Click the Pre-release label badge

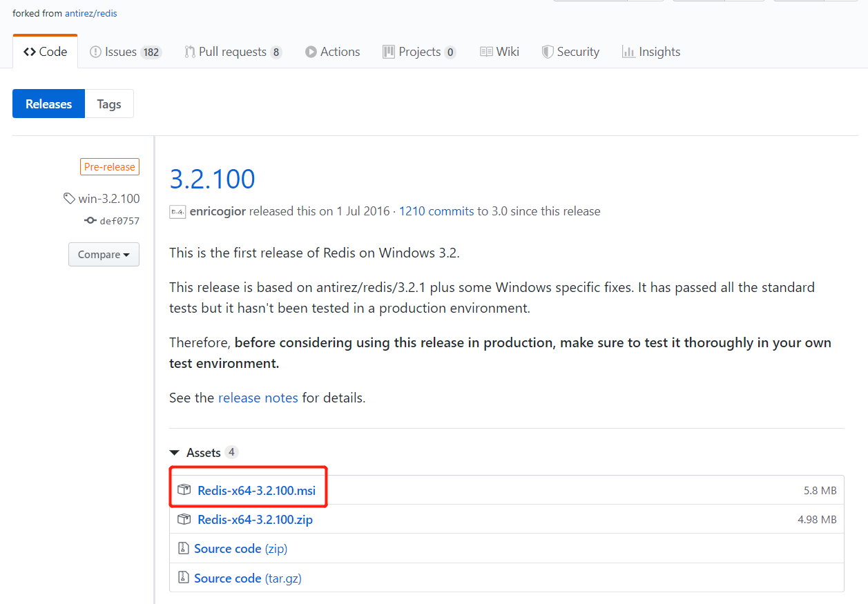110,167
